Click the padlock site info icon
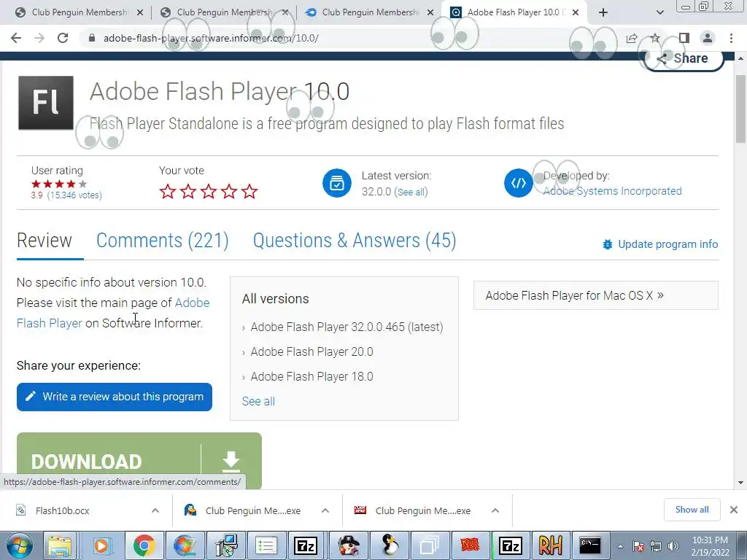The width and height of the screenshot is (747, 560). pyautogui.click(x=92, y=38)
